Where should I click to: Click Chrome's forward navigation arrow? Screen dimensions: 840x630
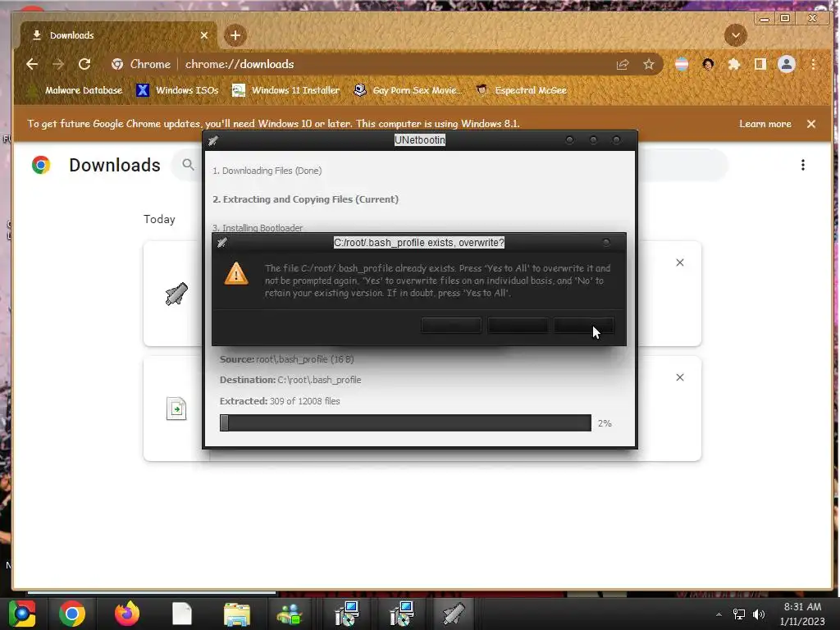click(58, 64)
